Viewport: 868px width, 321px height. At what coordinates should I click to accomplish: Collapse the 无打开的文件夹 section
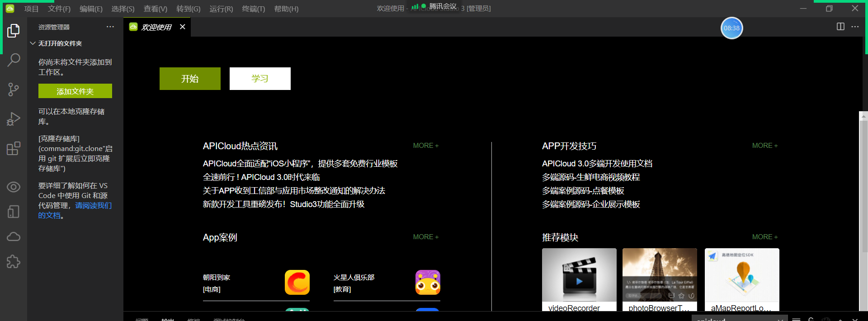56,43
